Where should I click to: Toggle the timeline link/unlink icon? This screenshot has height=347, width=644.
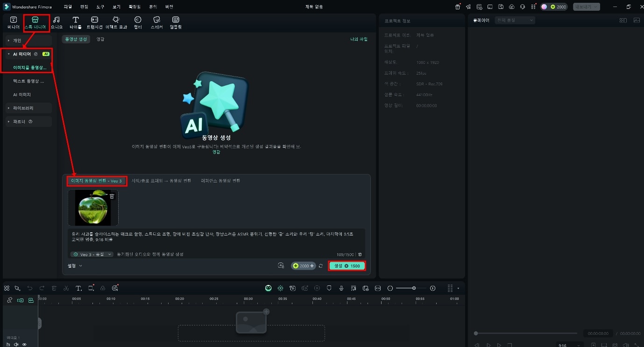coord(9,300)
